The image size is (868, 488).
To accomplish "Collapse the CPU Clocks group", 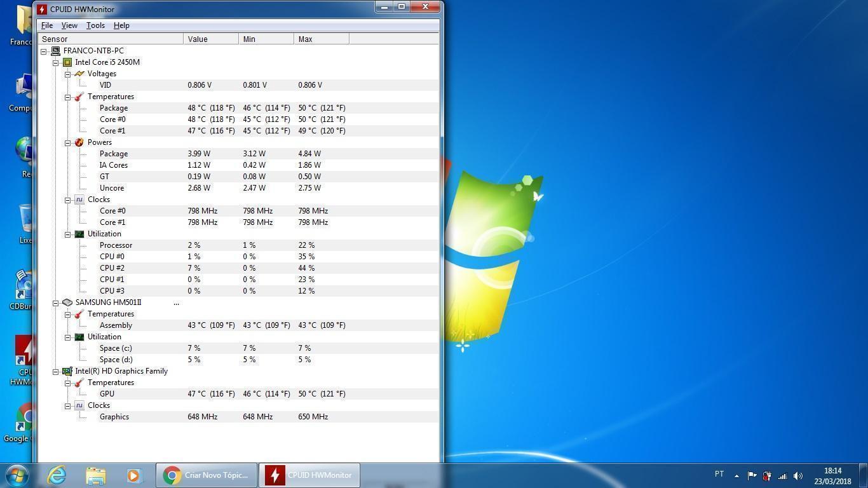I will coord(67,200).
